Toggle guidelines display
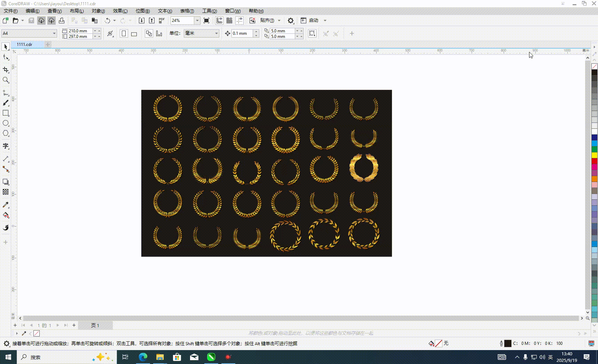The height and width of the screenshot is (364, 598). pos(239,21)
